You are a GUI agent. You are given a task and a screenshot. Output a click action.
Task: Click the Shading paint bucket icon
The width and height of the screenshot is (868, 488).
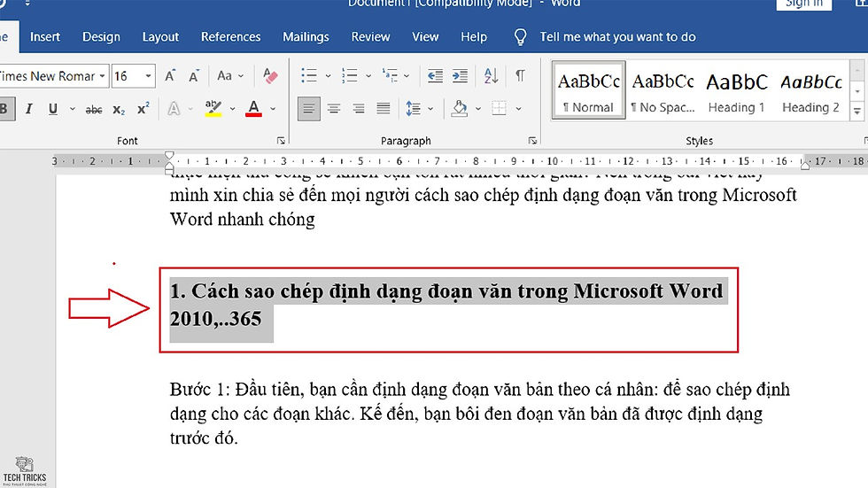pyautogui.click(x=459, y=108)
